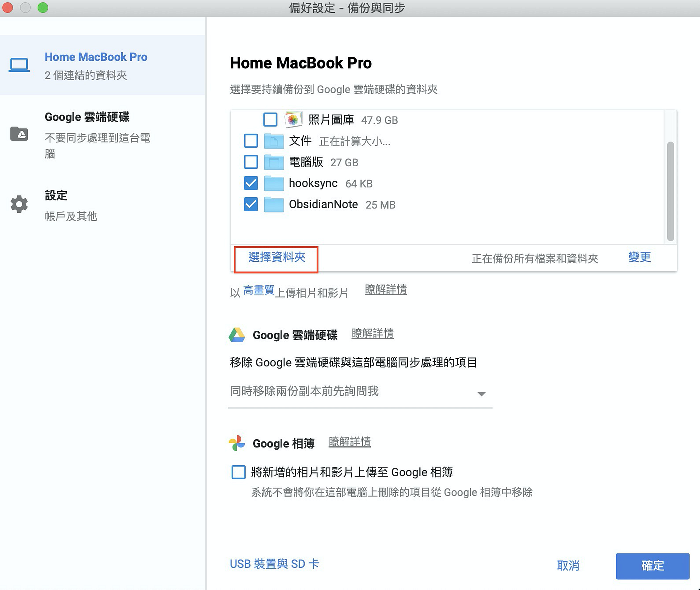Image resolution: width=700 pixels, height=590 pixels.
Task: Uncheck the hooksync folder checkbox
Action: tap(251, 183)
